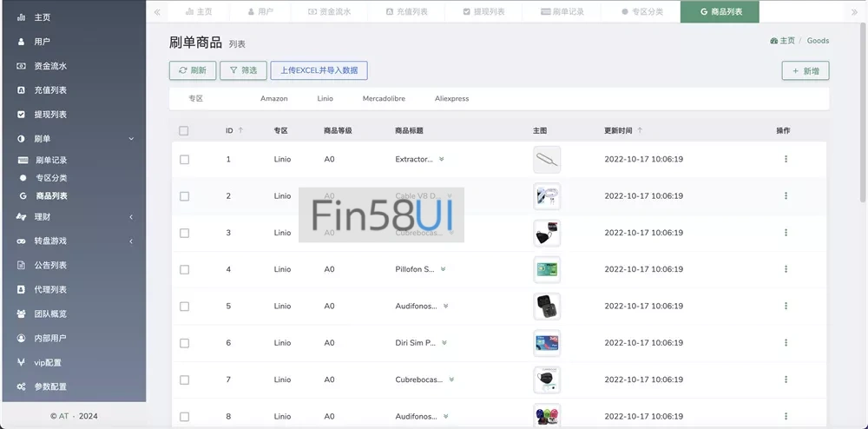Screen dimensions: 868x429
Task: Click 上传EXCEL并导入数据 button
Action: coord(319,70)
